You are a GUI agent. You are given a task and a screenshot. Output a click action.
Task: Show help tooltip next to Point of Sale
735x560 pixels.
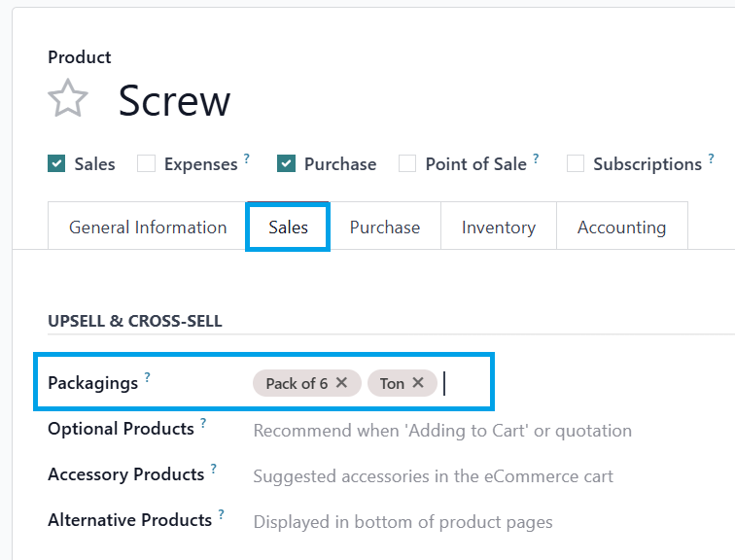coord(536,158)
